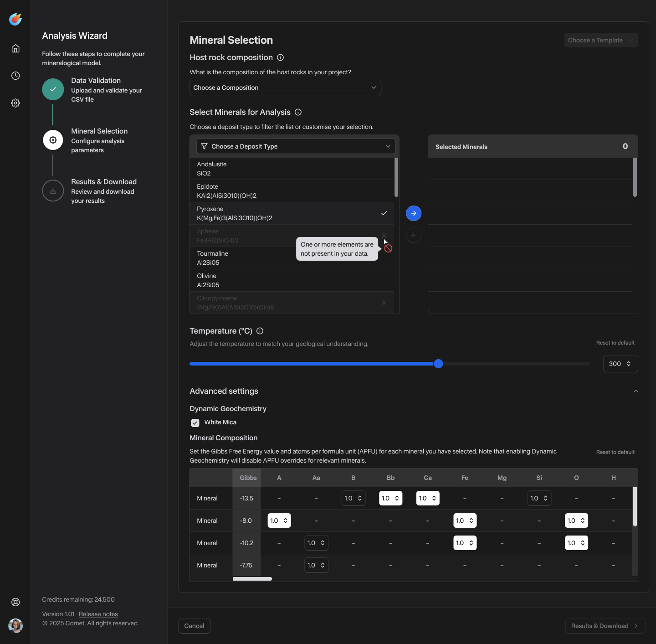The image size is (656, 644).
Task: Open the Choose a Deposit Type dropdown
Action: 296,146
